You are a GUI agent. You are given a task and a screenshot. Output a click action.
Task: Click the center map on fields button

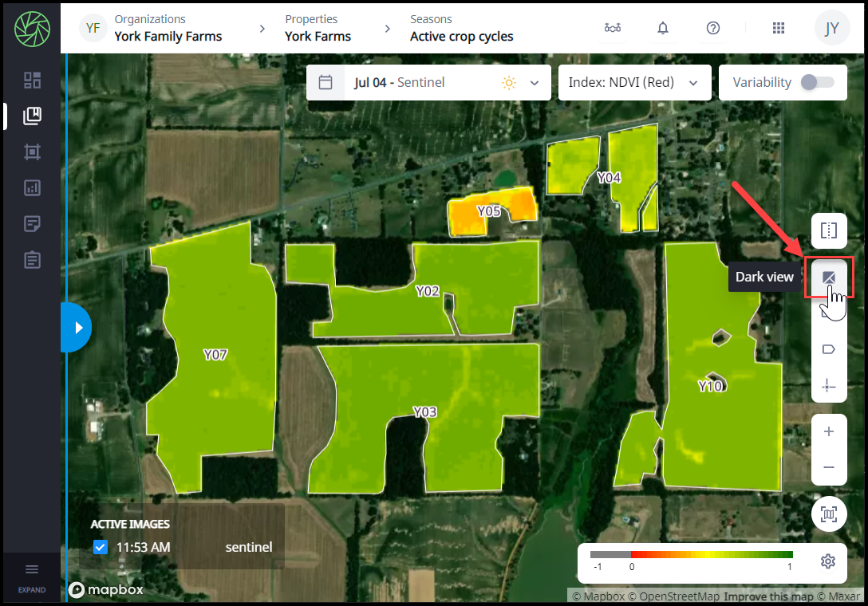tap(828, 515)
